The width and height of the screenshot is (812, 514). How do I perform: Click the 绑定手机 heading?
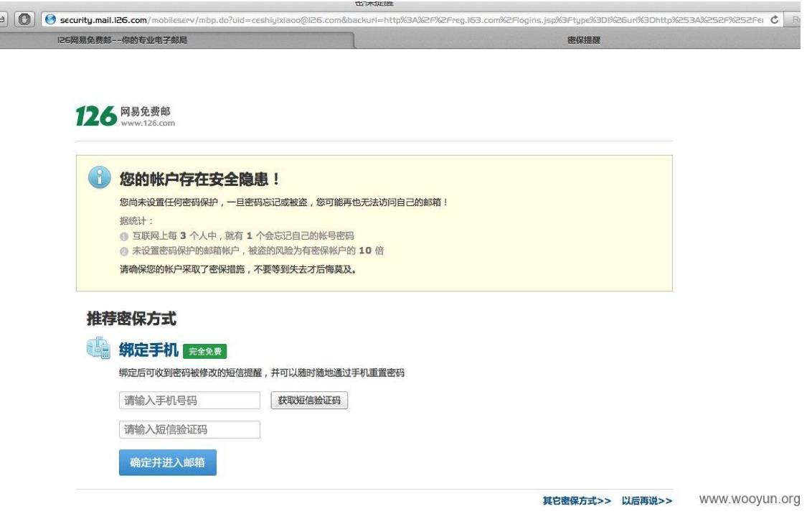point(148,350)
